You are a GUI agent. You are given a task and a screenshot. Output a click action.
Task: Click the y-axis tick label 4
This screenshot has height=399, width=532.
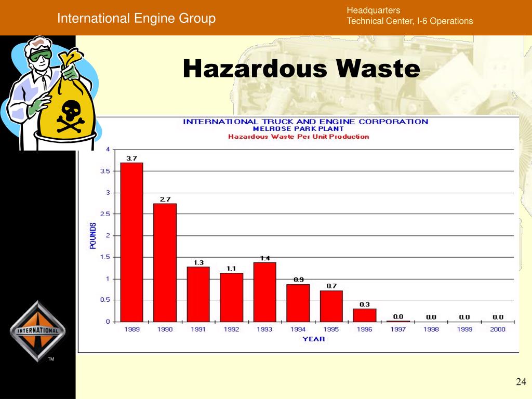coord(108,149)
